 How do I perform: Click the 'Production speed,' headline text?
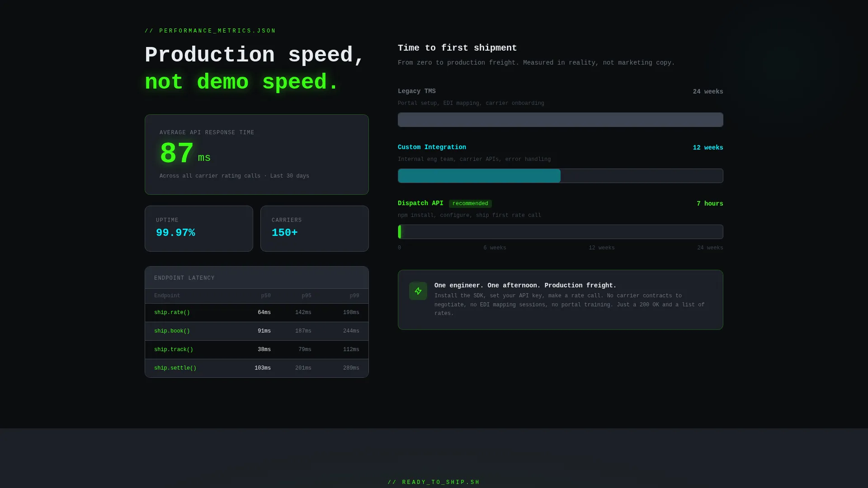(x=254, y=55)
